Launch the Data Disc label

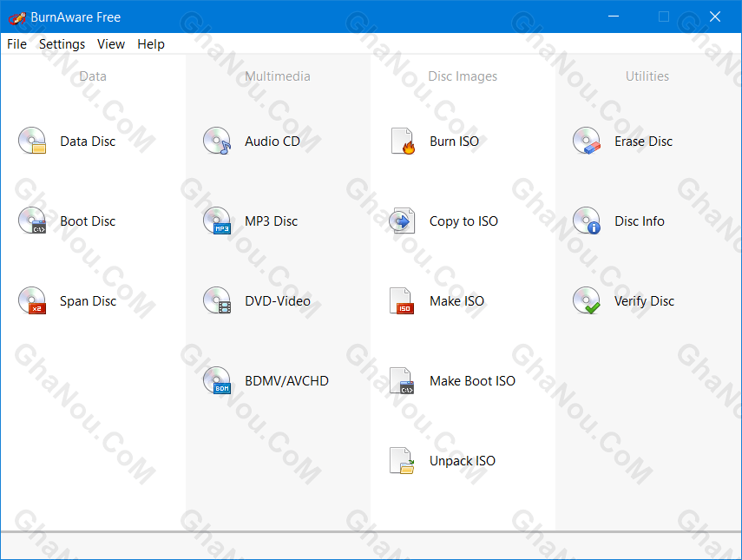coord(88,142)
